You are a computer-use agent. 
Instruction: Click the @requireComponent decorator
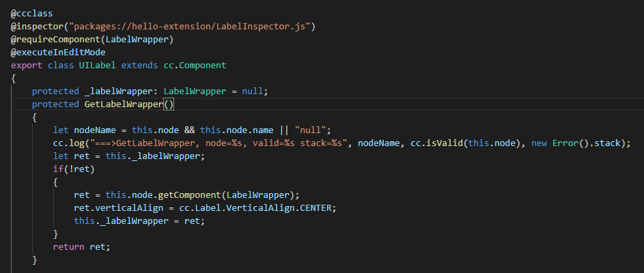pyautogui.click(x=58, y=39)
